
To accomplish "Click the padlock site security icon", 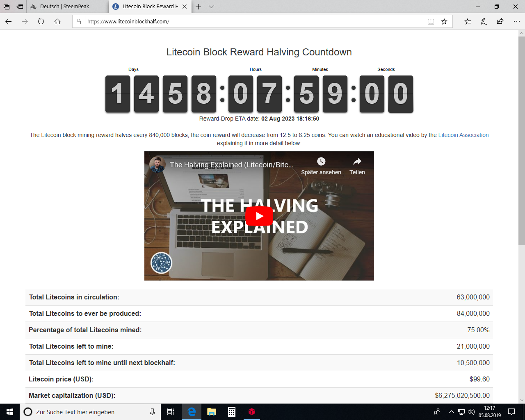I will pos(79,21).
